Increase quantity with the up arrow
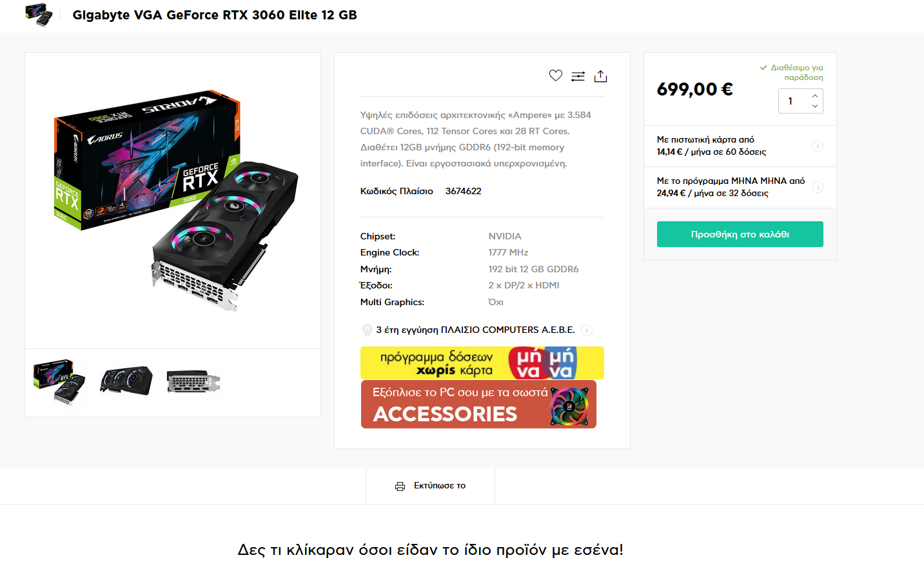924x571 pixels. [815, 95]
